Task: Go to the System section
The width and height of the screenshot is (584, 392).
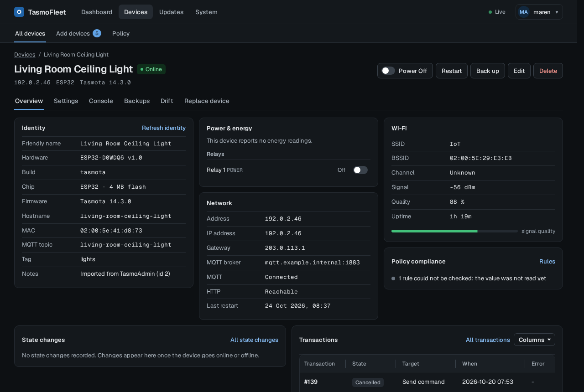Action: 206,12
